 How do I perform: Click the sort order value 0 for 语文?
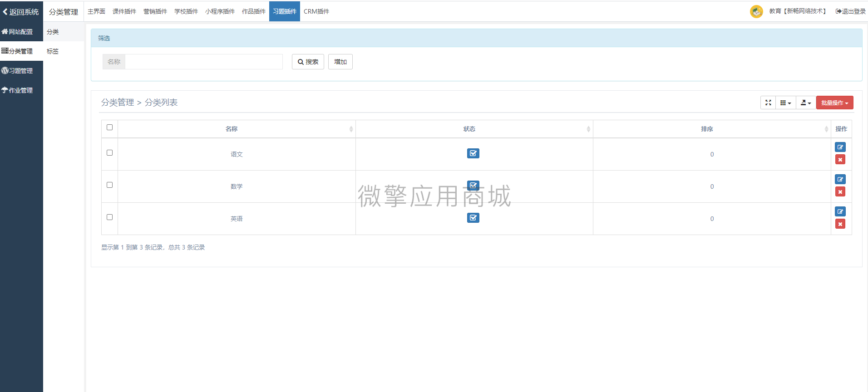[x=712, y=154]
